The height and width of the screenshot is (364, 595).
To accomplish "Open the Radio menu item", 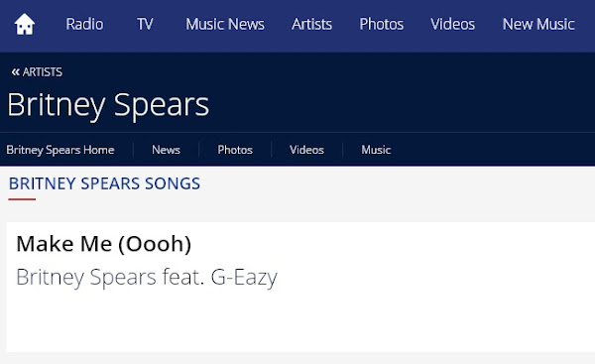I will point(84,24).
